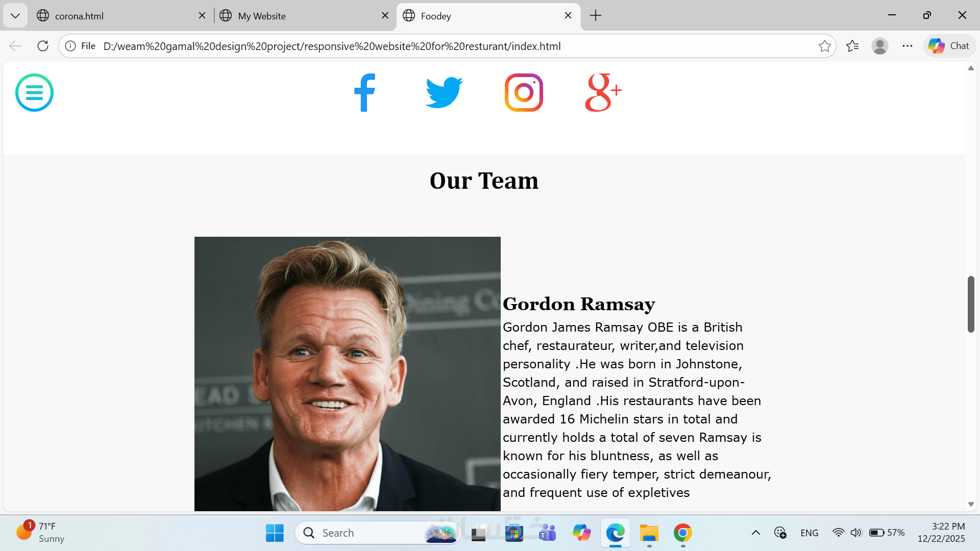
Task: Open the Google Plus icon
Action: coord(603,92)
